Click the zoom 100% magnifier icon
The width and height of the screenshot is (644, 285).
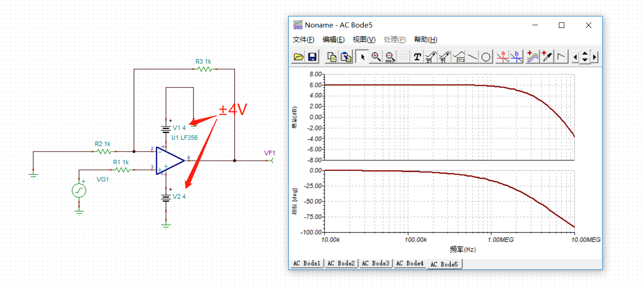(390, 57)
